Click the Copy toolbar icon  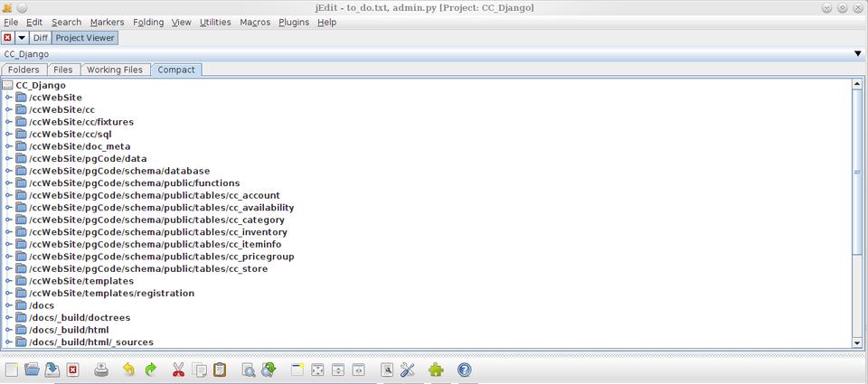(199, 370)
